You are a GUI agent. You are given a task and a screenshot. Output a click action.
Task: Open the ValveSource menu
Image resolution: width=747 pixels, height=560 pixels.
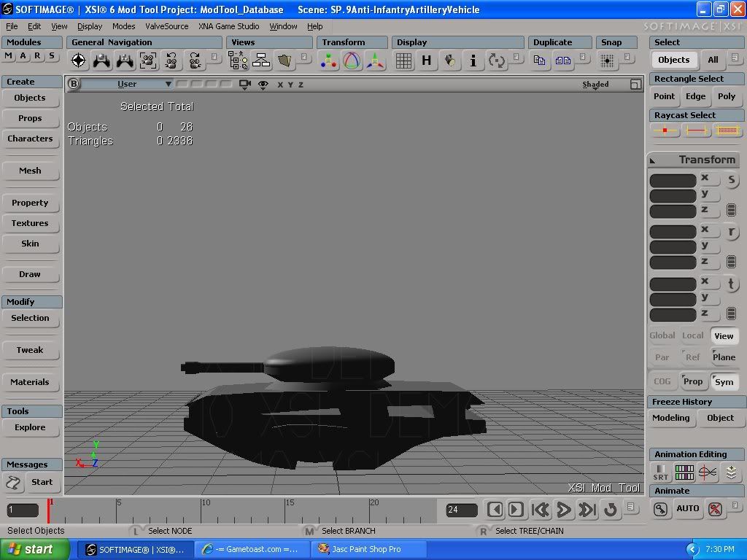167,26
